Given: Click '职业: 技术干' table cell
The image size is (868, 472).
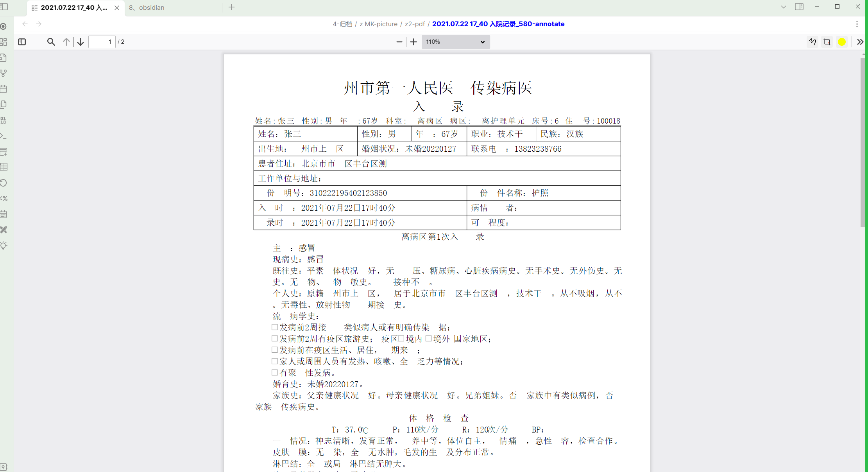Looking at the screenshot, I should tap(501, 134).
